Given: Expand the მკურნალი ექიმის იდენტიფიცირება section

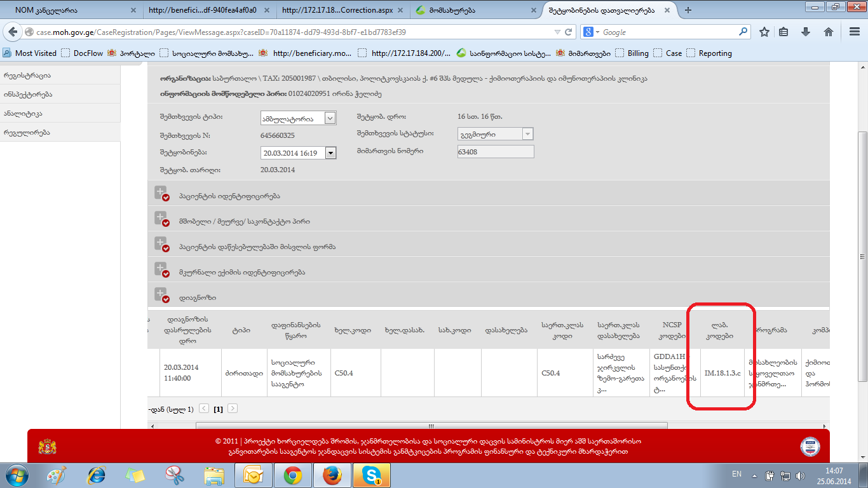Looking at the screenshot, I should pyautogui.click(x=161, y=269).
